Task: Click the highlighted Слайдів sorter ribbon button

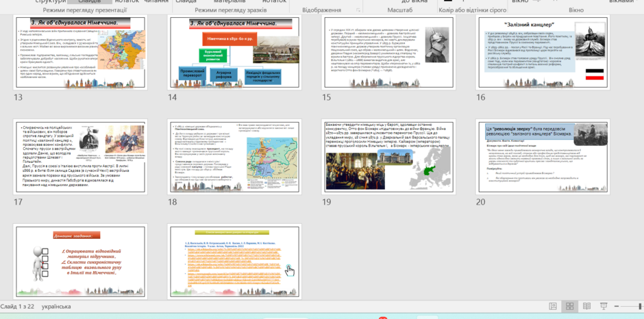Action: pos(89,1)
